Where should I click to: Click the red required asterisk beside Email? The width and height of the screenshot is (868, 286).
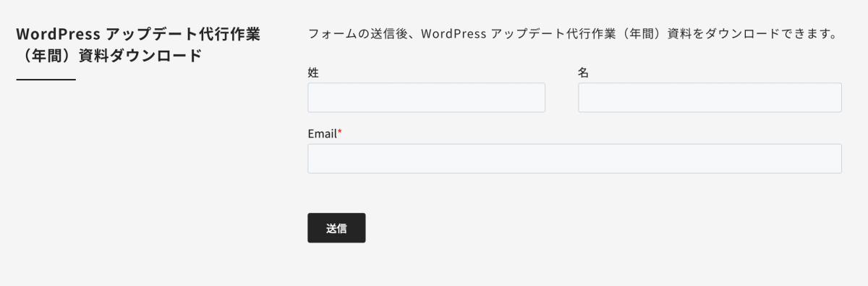pos(340,133)
